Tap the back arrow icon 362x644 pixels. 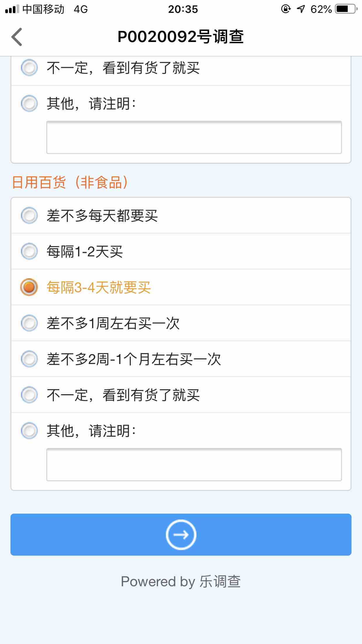coord(17,37)
